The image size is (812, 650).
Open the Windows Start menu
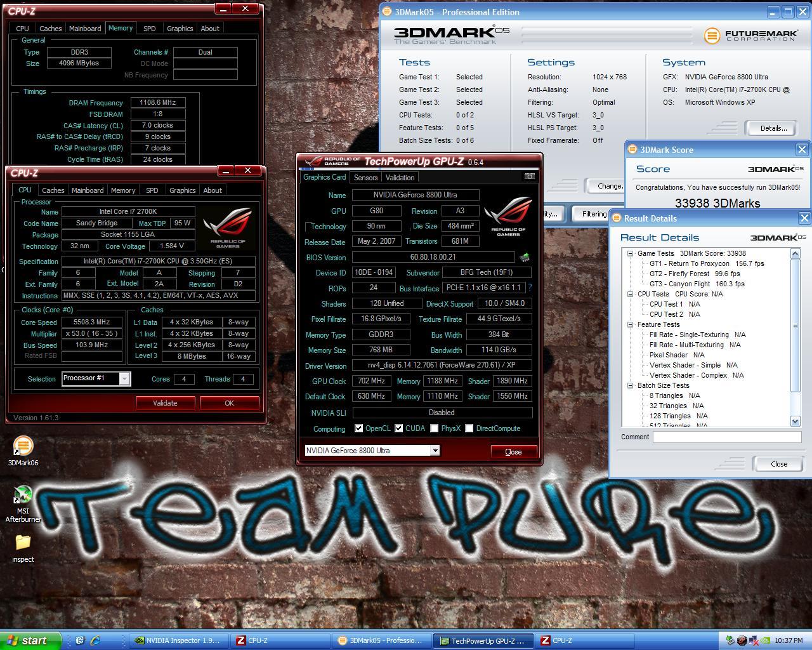[x=30, y=640]
